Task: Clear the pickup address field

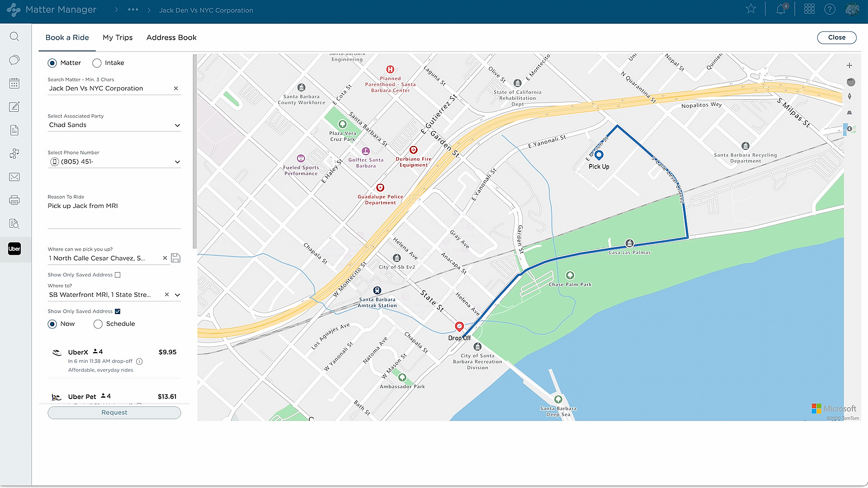Action: (165, 258)
